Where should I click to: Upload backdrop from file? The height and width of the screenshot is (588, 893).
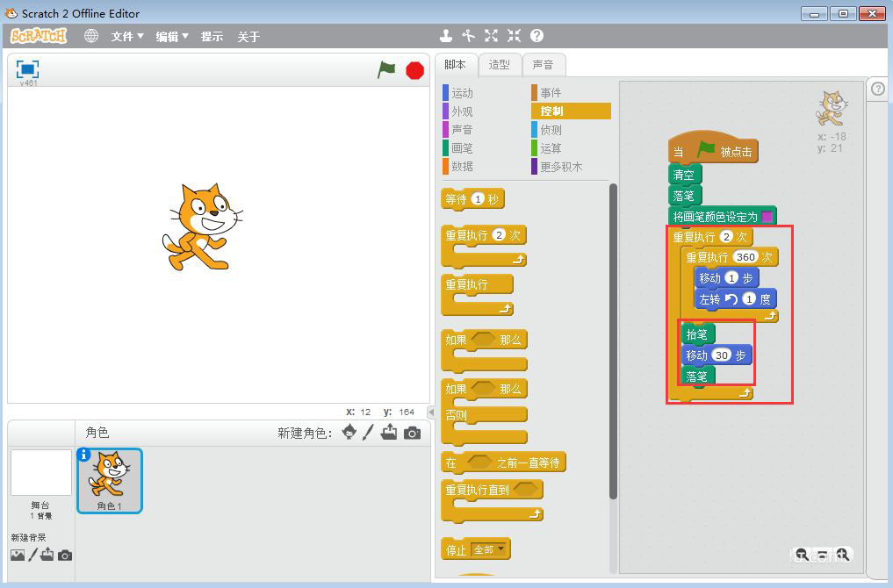point(47,555)
